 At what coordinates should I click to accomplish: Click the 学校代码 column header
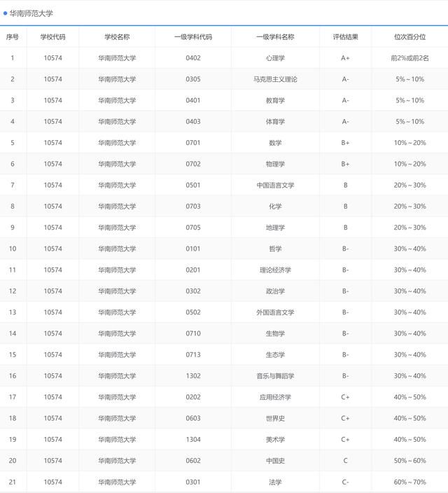[52, 37]
